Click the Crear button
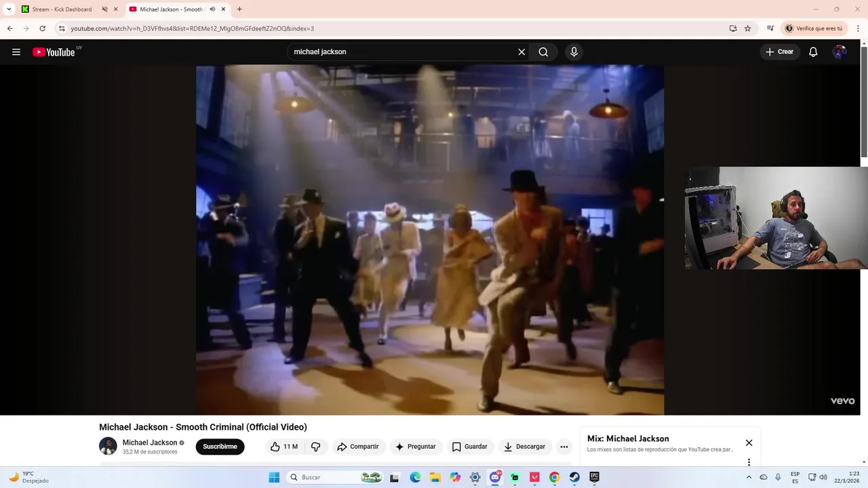The height and width of the screenshot is (488, 868). (x=779, y=52)
